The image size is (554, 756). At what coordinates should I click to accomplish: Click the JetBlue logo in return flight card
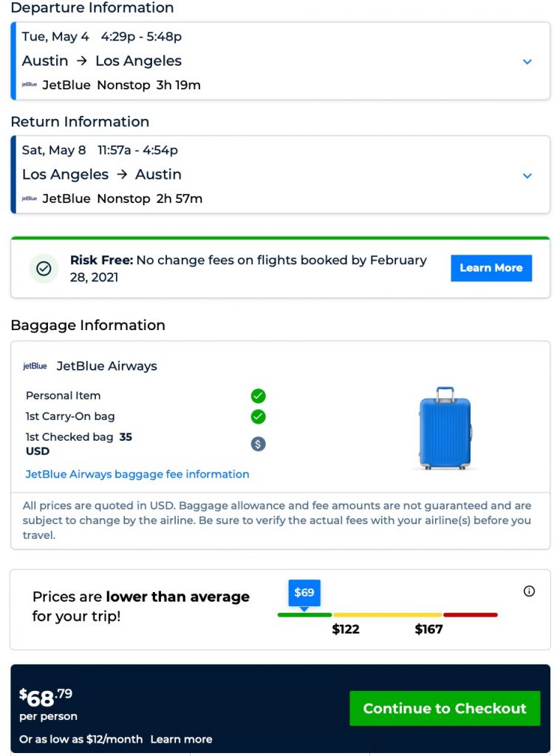click(x=30, y=199)
